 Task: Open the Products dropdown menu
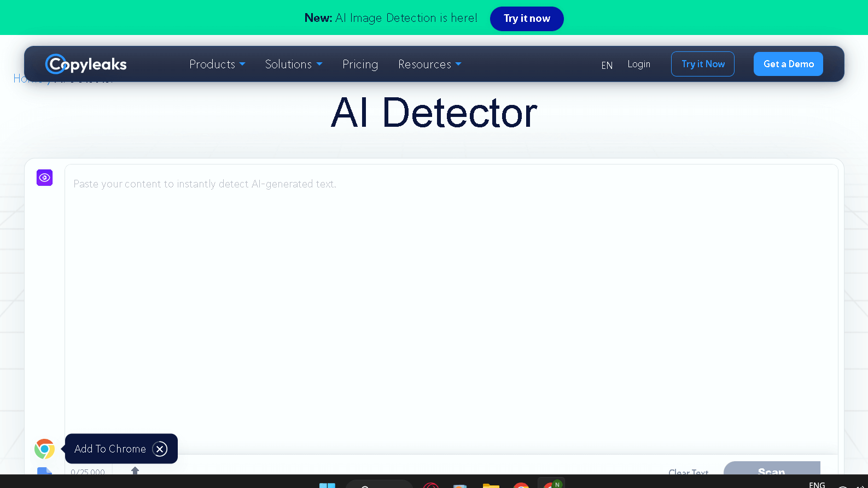217,64
